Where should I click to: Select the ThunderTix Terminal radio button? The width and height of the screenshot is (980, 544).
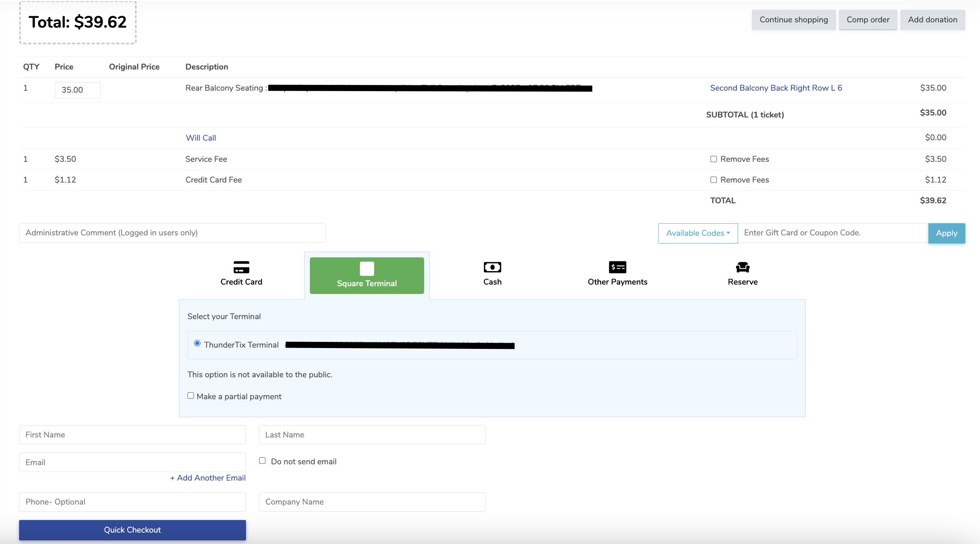tap(197, 344)
